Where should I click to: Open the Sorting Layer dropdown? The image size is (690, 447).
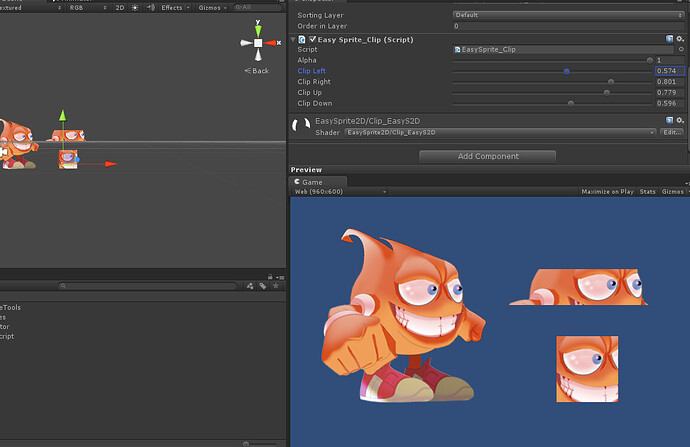(x=568, y=15)
